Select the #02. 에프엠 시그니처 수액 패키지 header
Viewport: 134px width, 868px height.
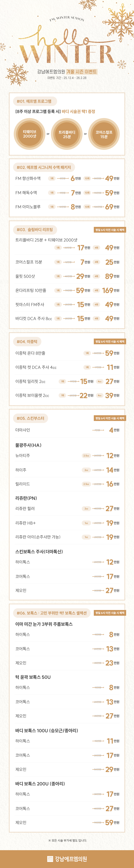[44, 167]
